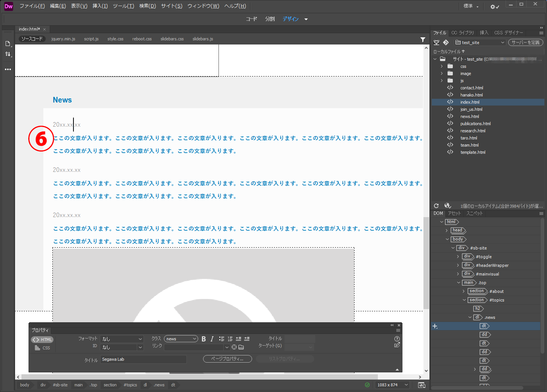Expand the css folder in Files panel
The width and height of the screenshot is (547, 392).
coord(442,66)
